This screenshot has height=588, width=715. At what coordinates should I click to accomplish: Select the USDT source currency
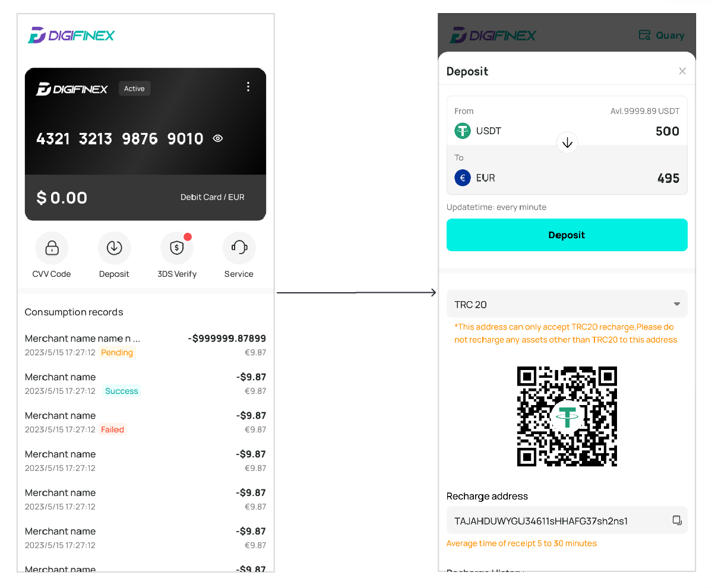coord(478,131)
